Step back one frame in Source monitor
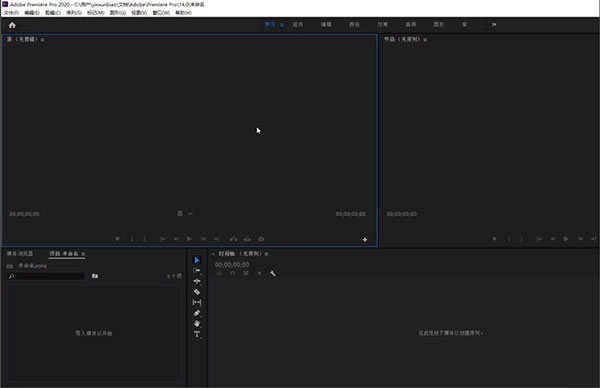The image size is (600, 388). tap(176, 239)
